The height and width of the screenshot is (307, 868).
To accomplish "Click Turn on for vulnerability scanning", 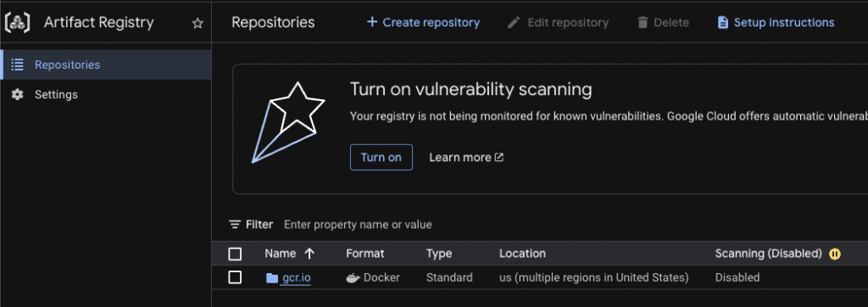I will coord(381,158).
